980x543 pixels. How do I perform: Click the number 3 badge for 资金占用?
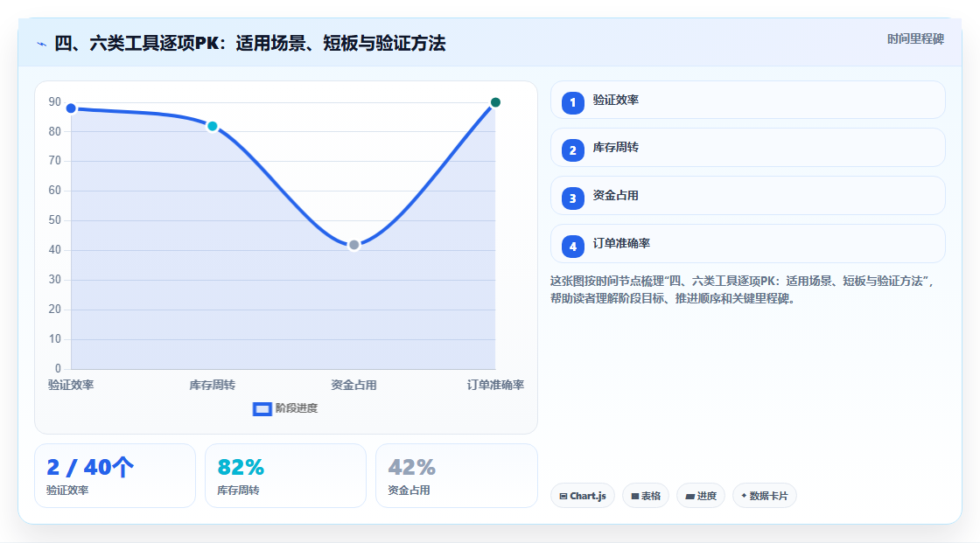pos(572,198)
